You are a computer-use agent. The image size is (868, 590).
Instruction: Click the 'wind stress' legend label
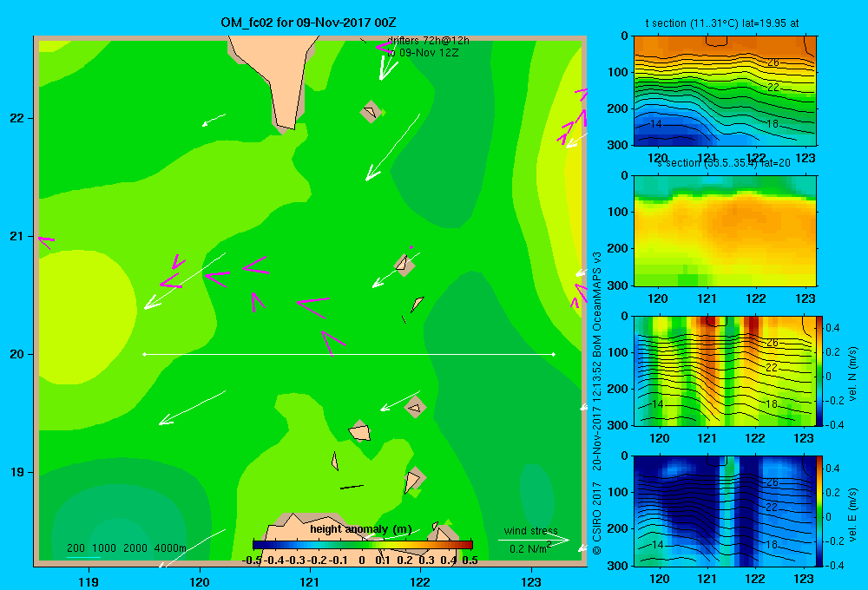[x=531, y=530]
